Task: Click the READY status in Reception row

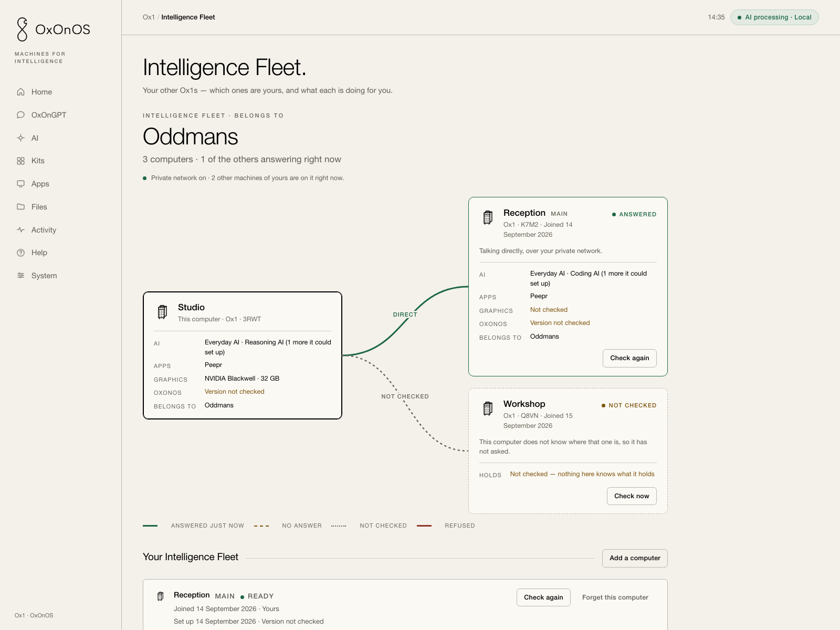Action: pos(257,596)
